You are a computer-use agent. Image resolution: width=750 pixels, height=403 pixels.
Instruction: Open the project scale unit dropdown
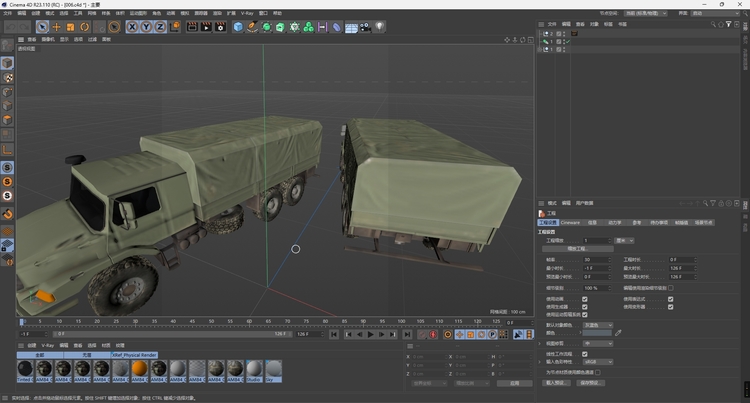(624, 240)
